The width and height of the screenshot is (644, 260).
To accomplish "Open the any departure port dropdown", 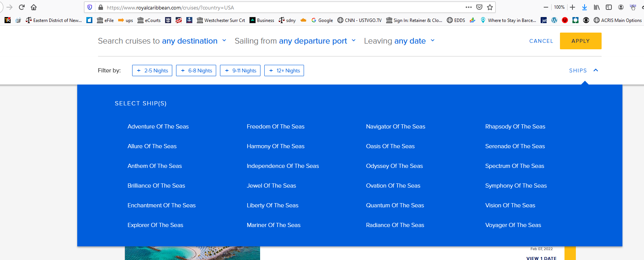I will coord(317,41).
